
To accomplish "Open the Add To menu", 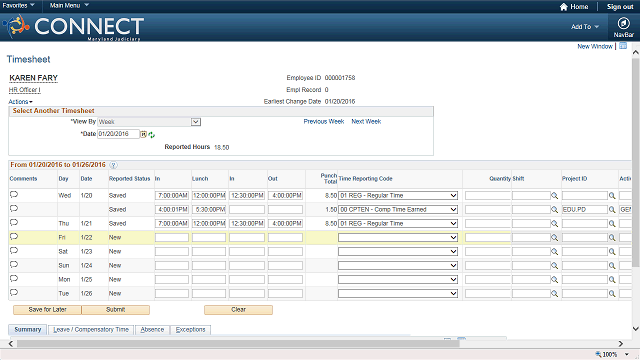I will coord(585,27).
